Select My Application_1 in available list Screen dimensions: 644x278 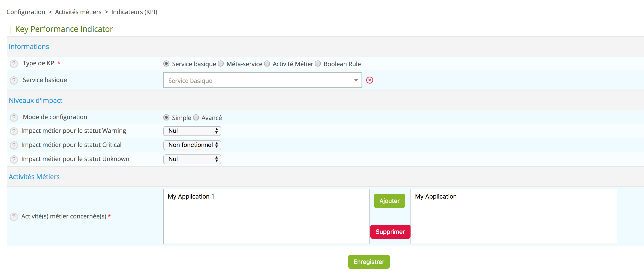(x=191, y=197)
